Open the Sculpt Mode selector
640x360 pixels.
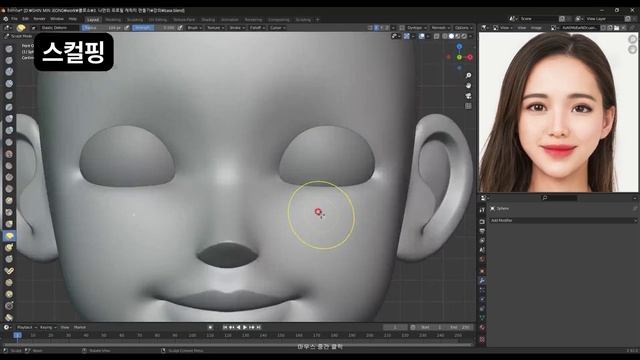[x=19, y=36]
